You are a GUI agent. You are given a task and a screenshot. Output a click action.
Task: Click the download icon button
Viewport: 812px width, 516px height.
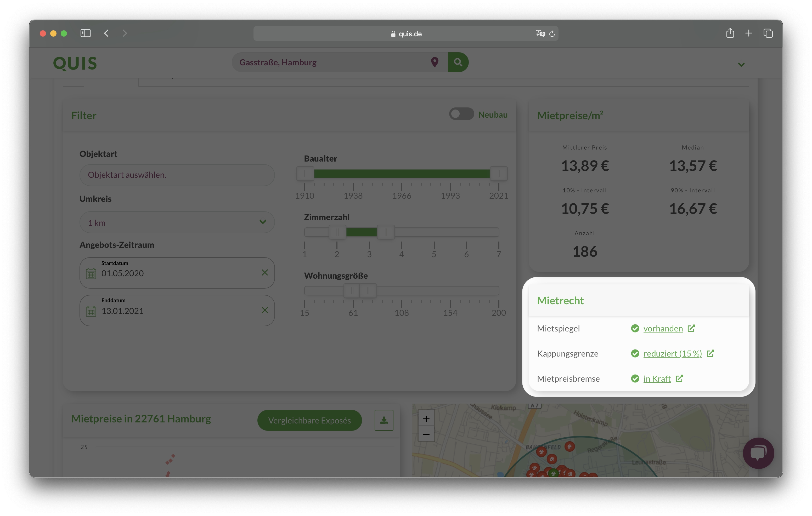[x=384, y=420]
